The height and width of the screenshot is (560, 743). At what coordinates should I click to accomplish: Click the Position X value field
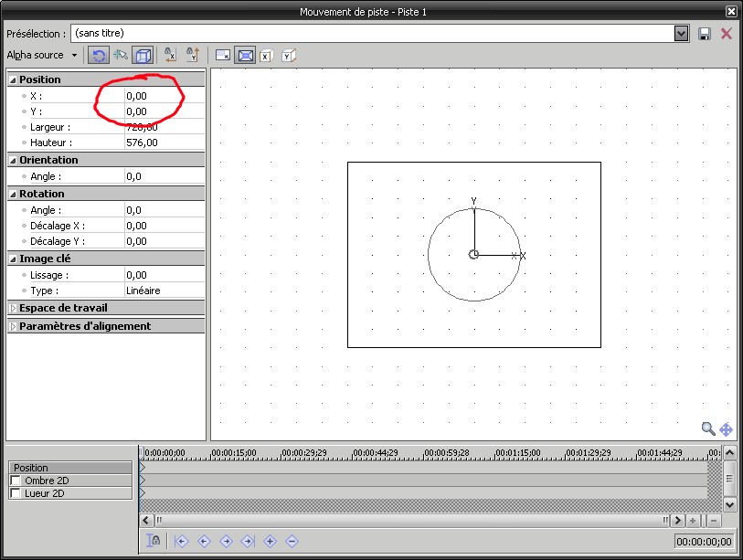tap(165, 96)
